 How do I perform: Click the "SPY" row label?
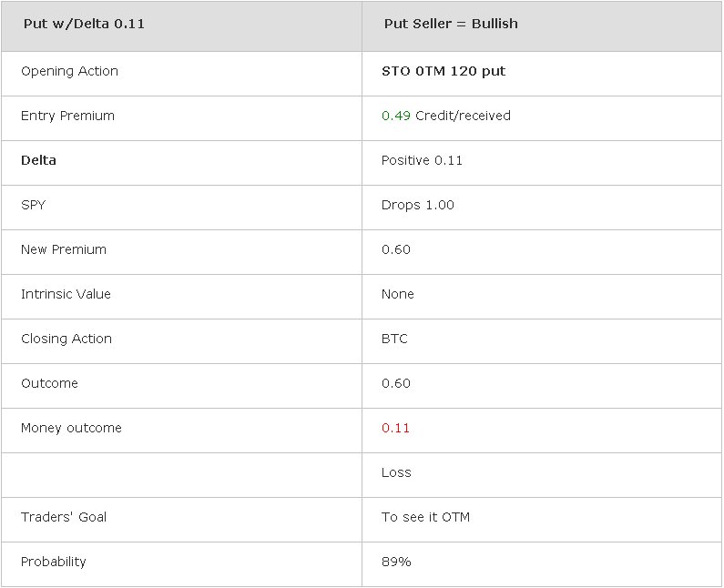[33, 205]
